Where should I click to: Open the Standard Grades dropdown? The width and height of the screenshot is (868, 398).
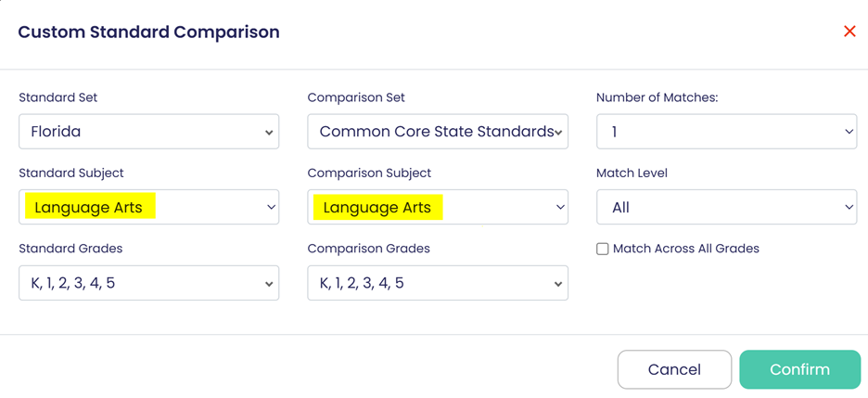[x=148, y=283]
